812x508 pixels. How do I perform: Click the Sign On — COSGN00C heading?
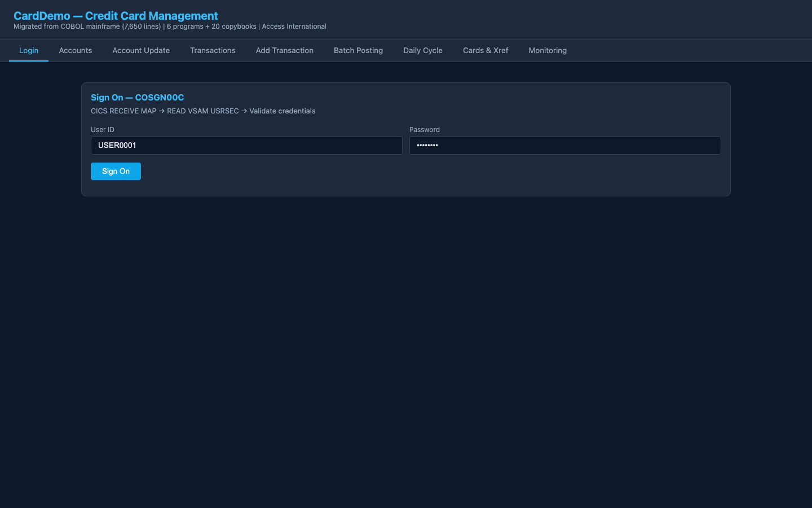(137, 97)
